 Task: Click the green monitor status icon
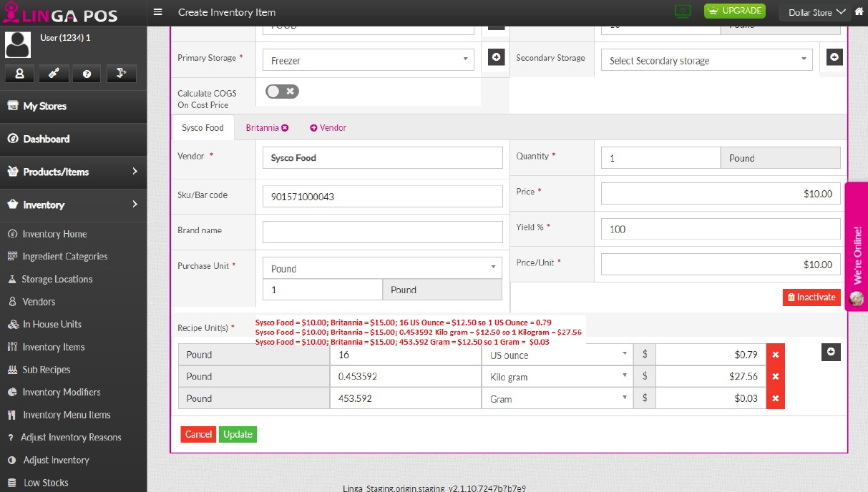(x=683, y=11)
